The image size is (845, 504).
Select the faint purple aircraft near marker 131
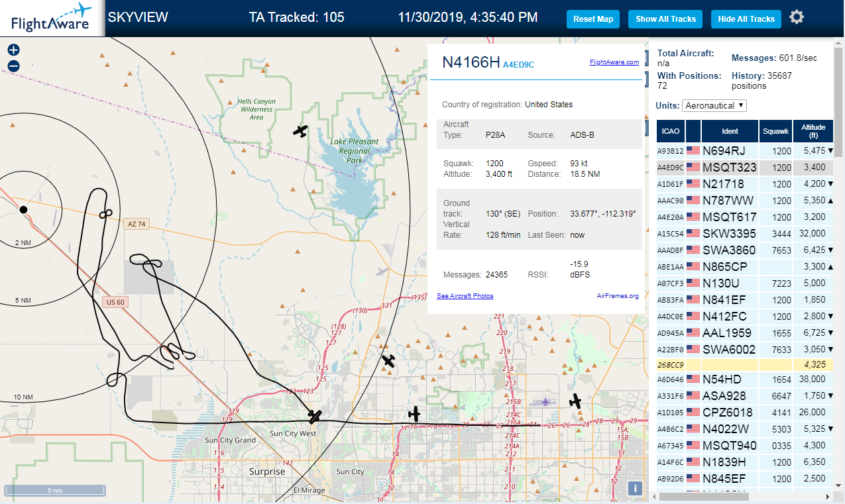381,271
